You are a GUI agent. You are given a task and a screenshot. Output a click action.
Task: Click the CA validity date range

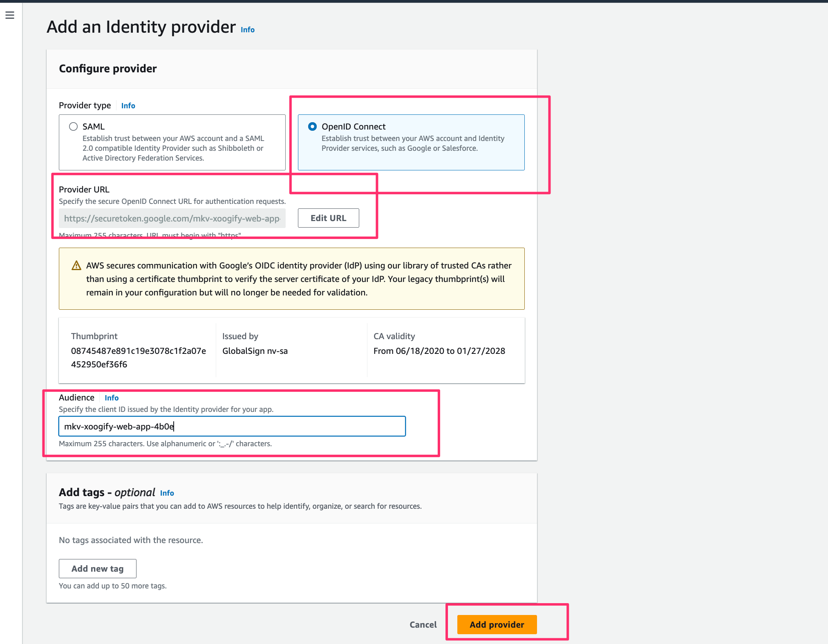coord(439,351)
